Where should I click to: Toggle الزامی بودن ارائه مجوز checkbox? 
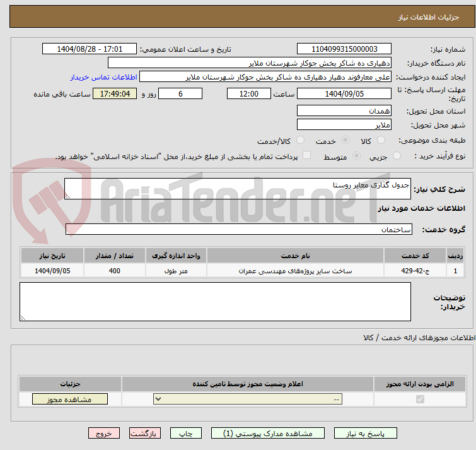point(420,399)
